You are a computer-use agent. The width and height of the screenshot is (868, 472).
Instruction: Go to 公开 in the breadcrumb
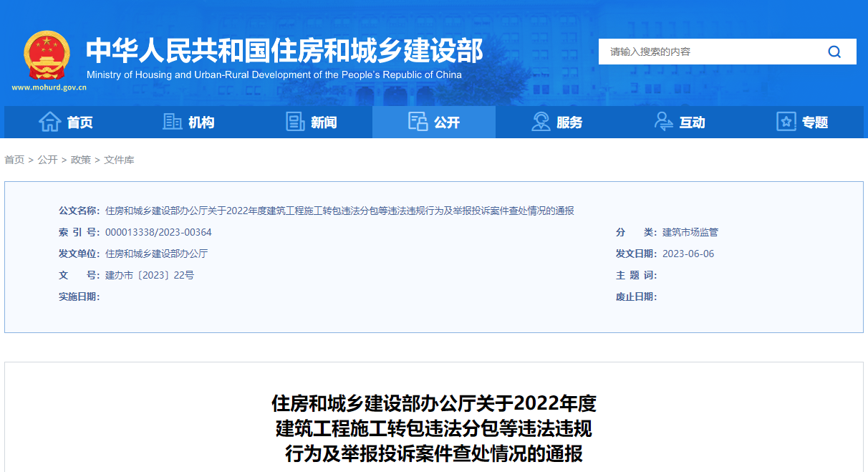coord(48,160)
